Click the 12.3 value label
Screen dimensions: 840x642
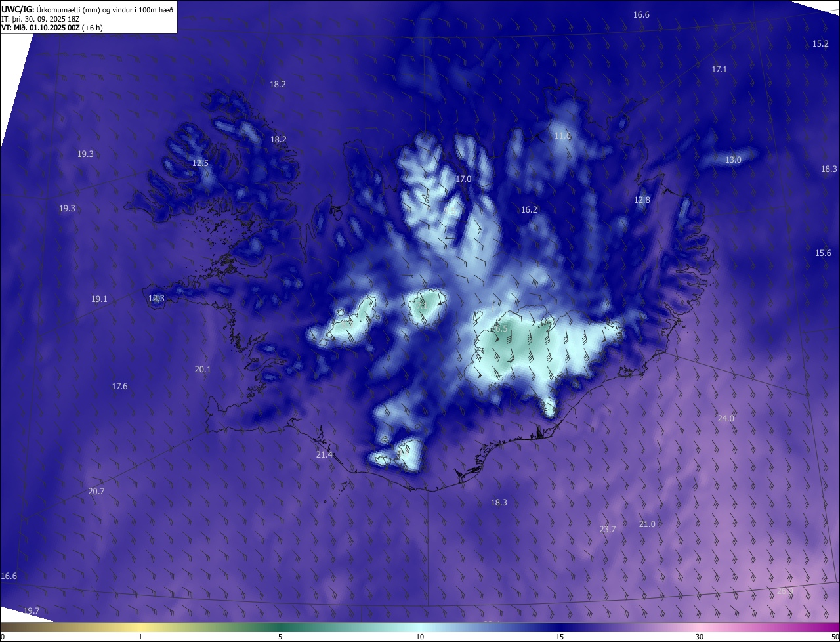(x=156, y=298)
